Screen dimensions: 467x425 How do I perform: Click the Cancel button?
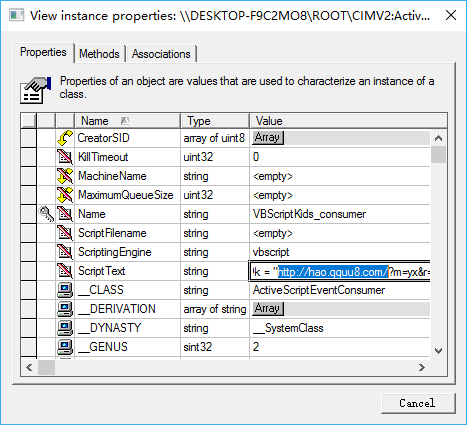point(418,403)
